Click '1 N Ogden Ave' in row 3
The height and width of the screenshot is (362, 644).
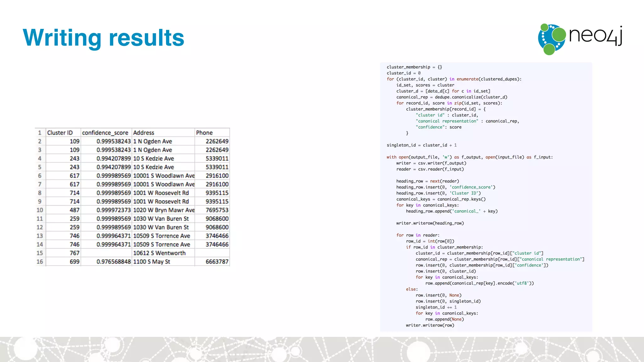pos(163,150)
